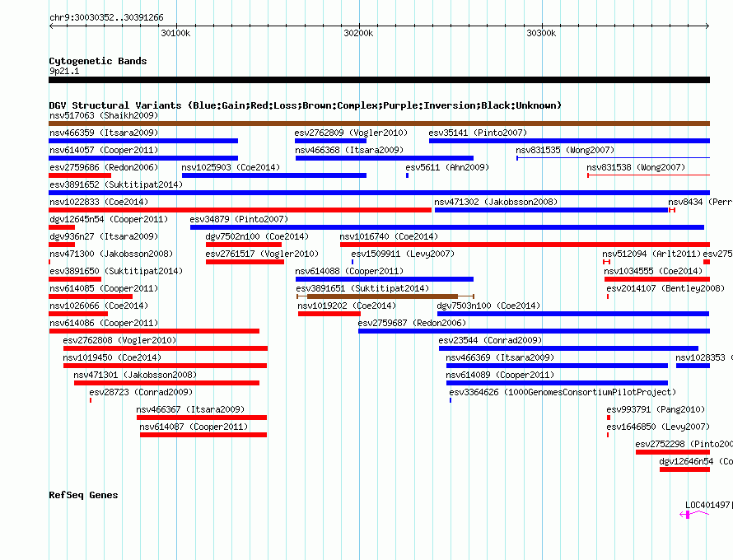This screenshot has height=560, width=733.
Task: Open nsv831535 (Wong2007) variant
Action: pos(565,150)
